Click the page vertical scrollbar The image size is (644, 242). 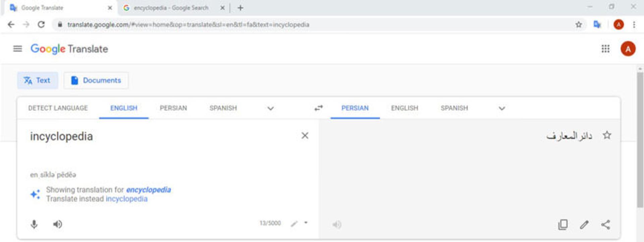tap(640, 139)
